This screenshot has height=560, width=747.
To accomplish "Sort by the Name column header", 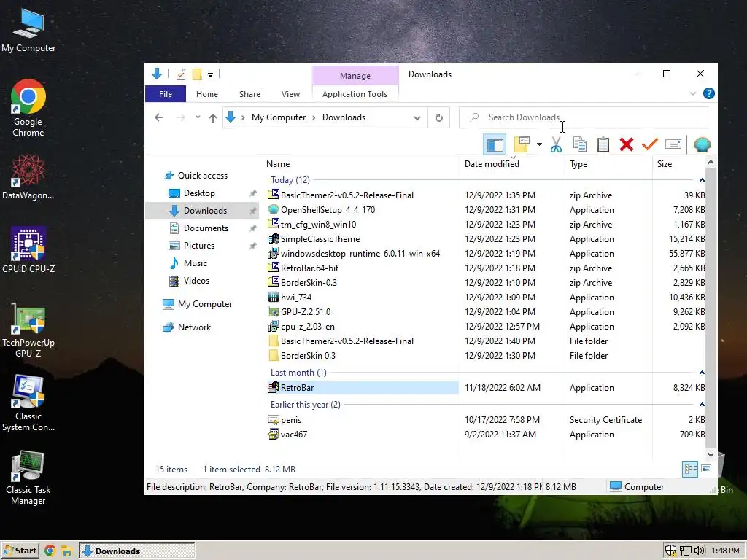I will [x=362, y=164].
